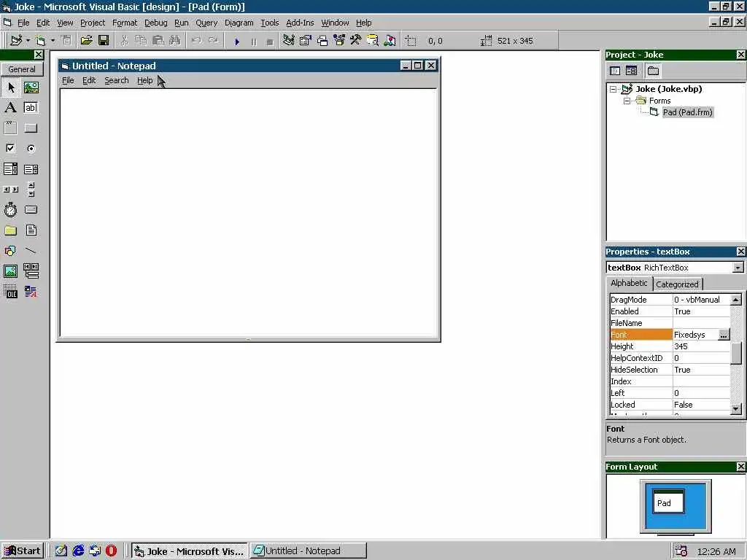Viewport: 747px width, 560px height.
Task: Select the Shape control tool
Action: coord(11,251)
